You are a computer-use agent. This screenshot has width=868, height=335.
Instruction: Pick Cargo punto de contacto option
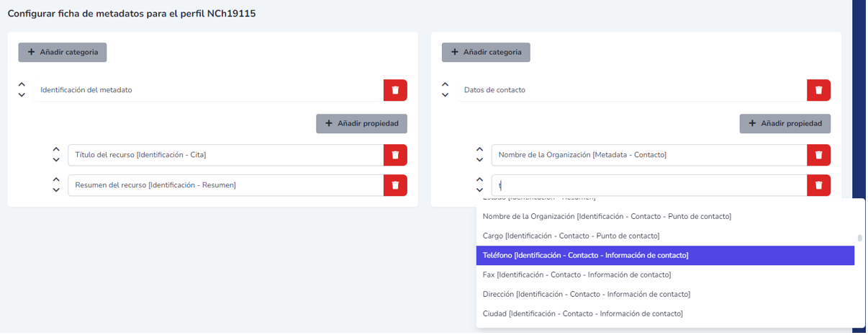[x=664, y=236]
